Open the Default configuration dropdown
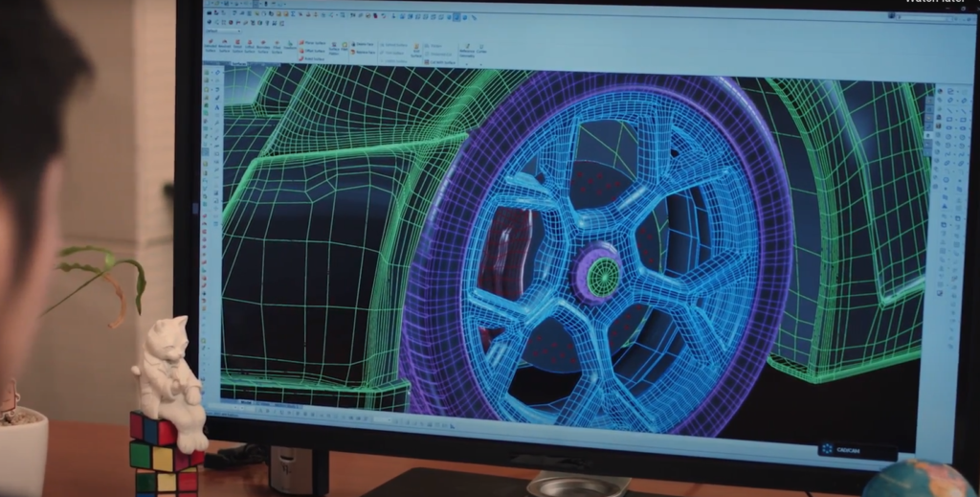The image size is (980, 497). point(223,31)
